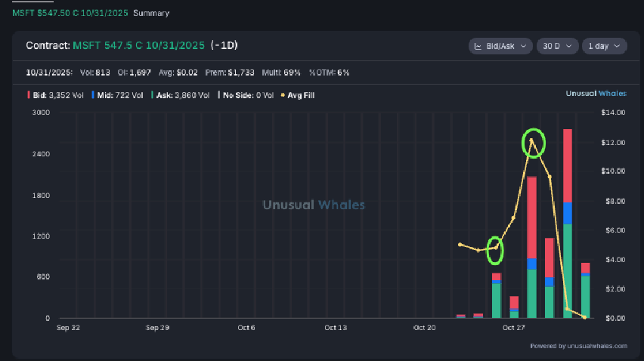Viewport: 644px width, 361px height.
Task: Toggle the Bid series in legend
Action: (55, 95)
